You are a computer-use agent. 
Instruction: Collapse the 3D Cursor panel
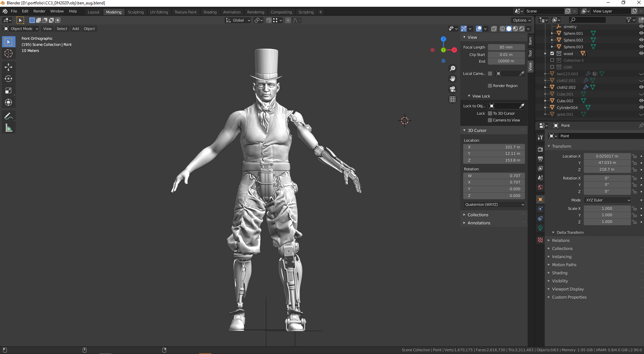476,131
